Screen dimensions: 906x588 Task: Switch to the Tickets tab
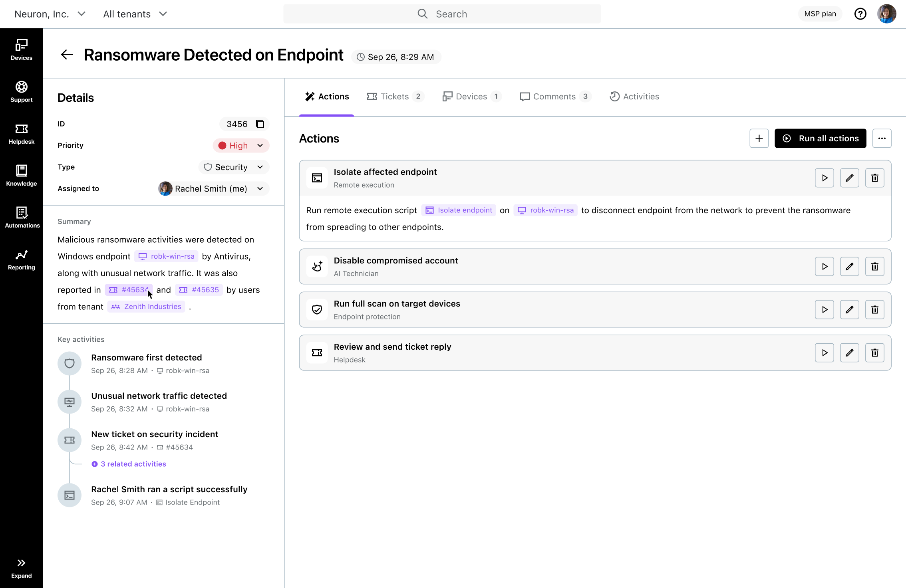395,97
